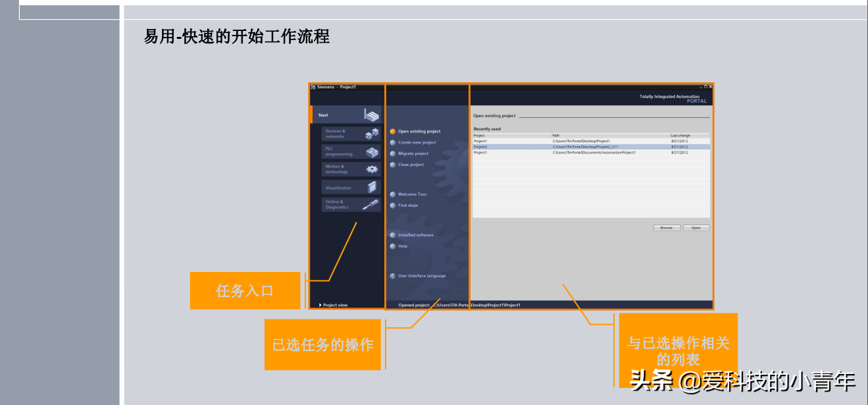Choose Close project from the action list
The image size is (868, 405).
(x=411, y=165)
